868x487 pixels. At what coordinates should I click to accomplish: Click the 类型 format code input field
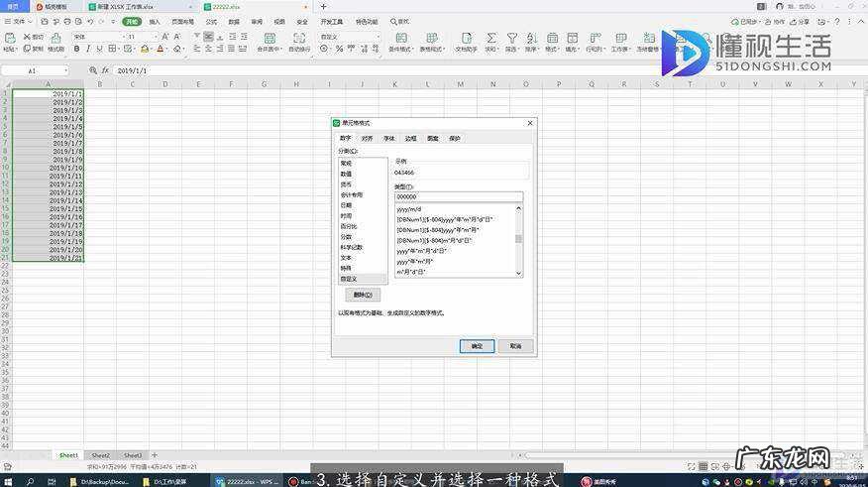point(458,196)
